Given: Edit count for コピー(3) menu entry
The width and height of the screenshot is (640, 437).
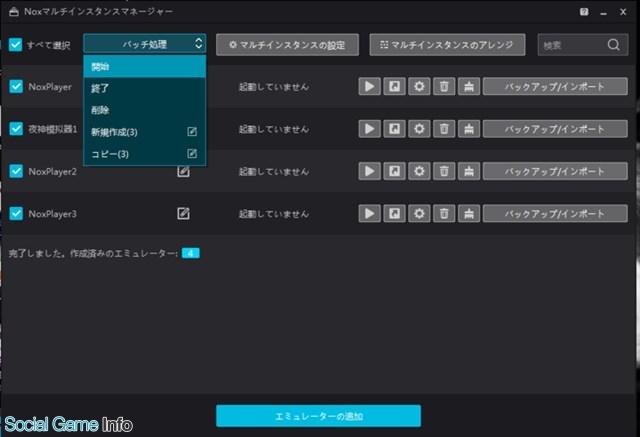Looking at the screenshot, I should (x=192, y=153).
